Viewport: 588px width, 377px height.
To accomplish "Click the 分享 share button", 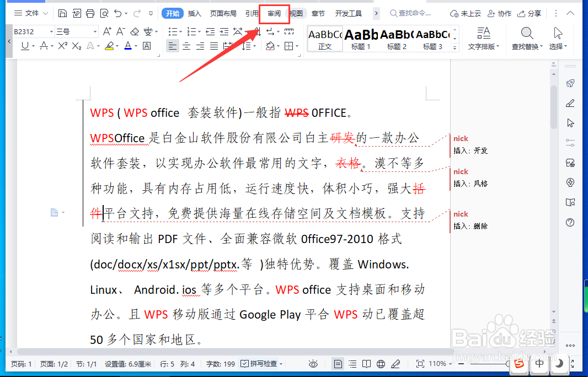I will tap(529, 13).
